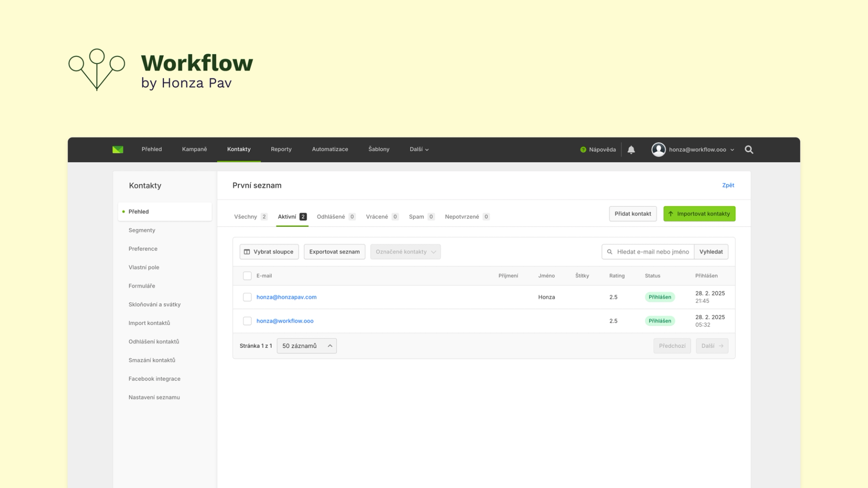Viewport: 868px width, 488px height.
Task: Click the Nápověda help icon
Action: point(583,150)
